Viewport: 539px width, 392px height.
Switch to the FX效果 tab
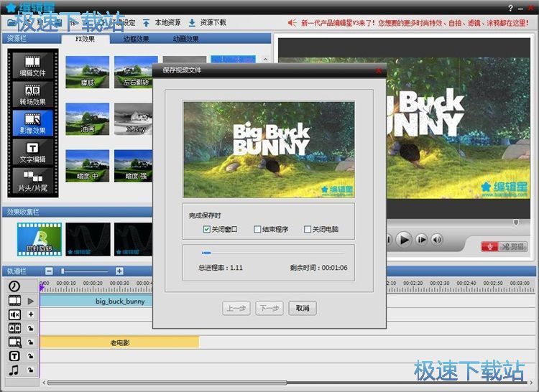(x=85, y=39)
